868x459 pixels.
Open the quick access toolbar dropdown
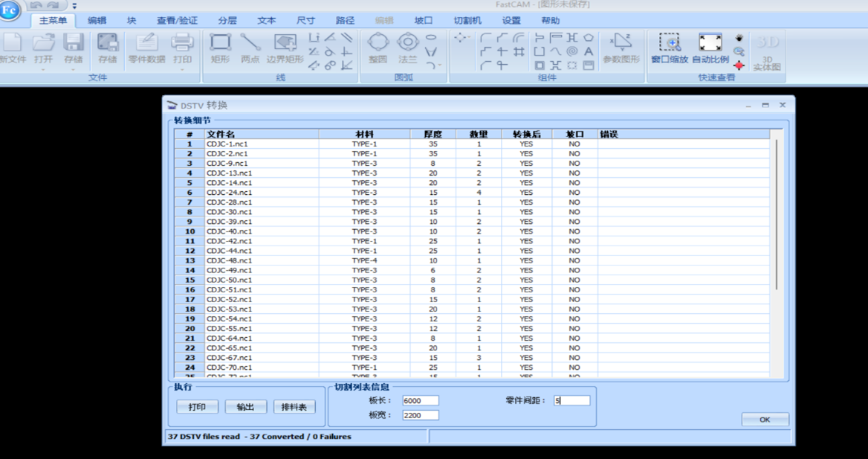click(74, 6)
